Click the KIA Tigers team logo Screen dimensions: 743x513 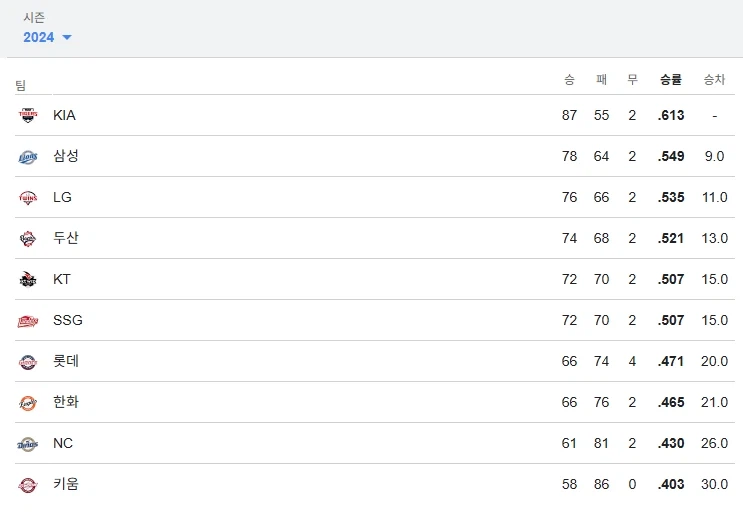[27, 115]
